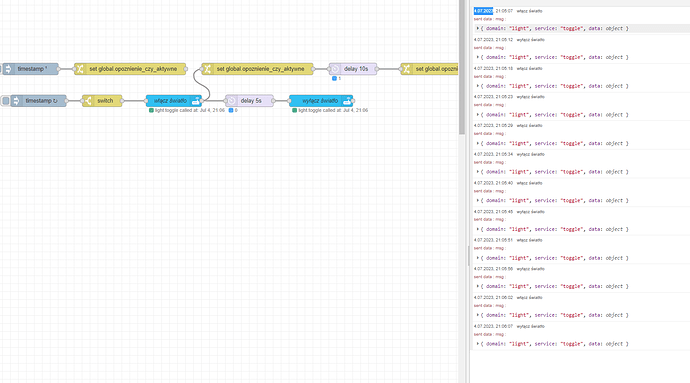This screenshot has height=383, width=690.
Task: Trigger the inject button left of 'timestamp ↻' node
Action: click(5, 101)
